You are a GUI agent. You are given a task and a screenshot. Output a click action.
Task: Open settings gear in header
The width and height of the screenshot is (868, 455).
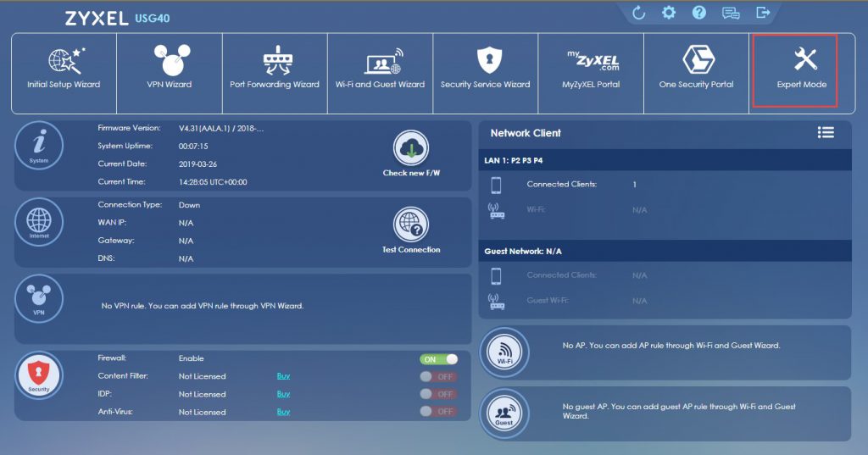coord(669,12)
